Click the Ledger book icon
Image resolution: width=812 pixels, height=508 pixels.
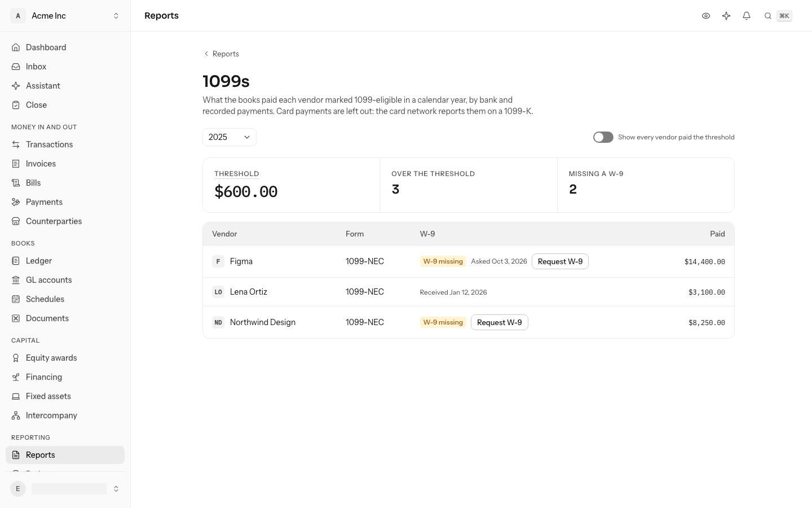point(16,261)
